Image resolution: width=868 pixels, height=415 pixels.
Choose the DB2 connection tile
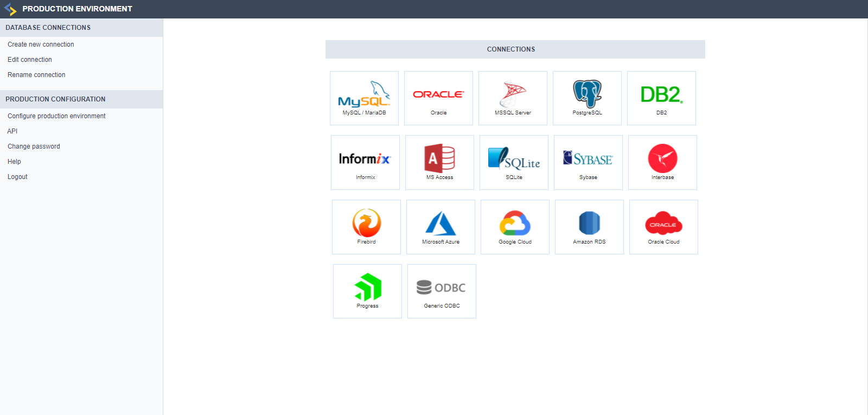pos(661,98)
